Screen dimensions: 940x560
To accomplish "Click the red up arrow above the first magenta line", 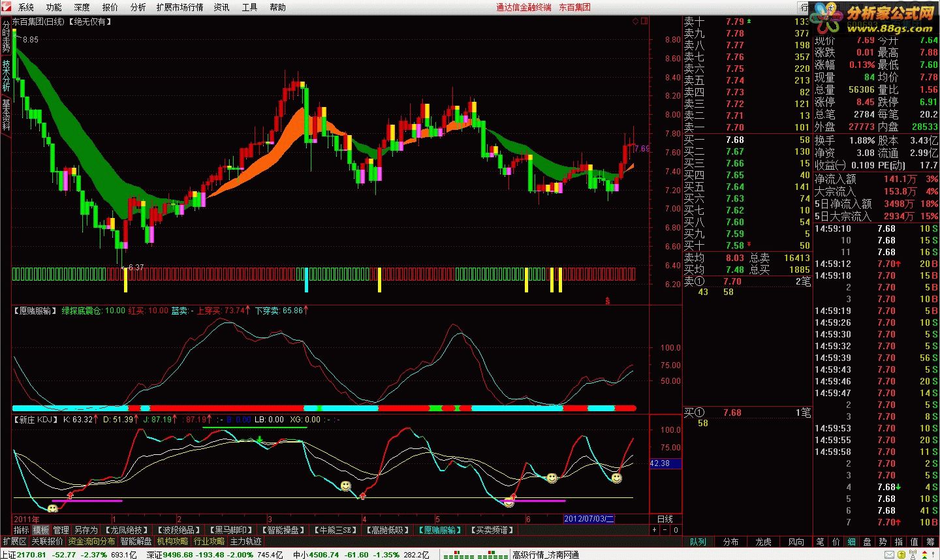I will [70, 496].
